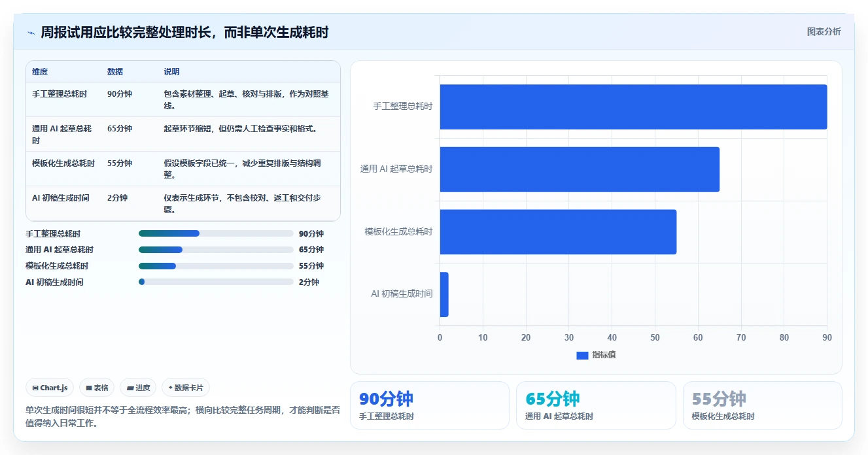The image size is (868, 455).
Task: Click the 55分钟 data card
Action: pyautogui.click(x=763, y=405)
